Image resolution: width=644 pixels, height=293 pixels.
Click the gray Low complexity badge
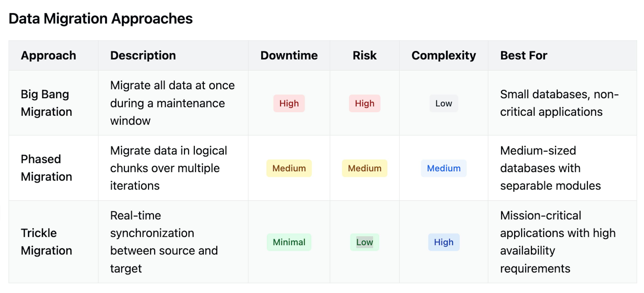[x=443, y=103]
